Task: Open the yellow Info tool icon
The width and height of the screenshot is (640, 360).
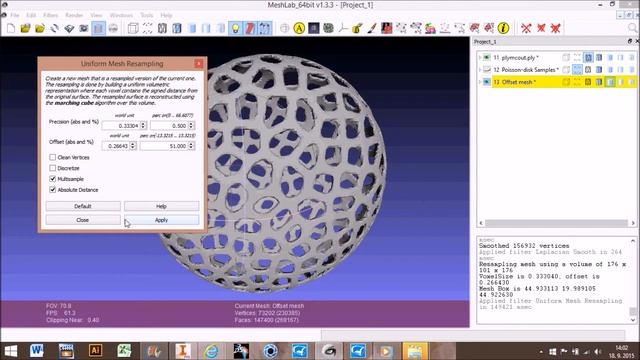Action: click(x=503, y=28)
